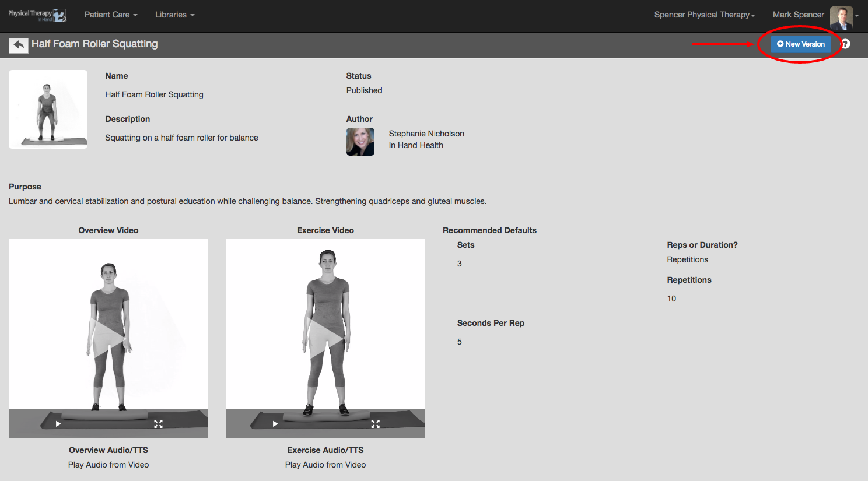Screen dimensions: 868x481
Task: Click the caret next to the user avatar
Action: click(x=857, y=16)
